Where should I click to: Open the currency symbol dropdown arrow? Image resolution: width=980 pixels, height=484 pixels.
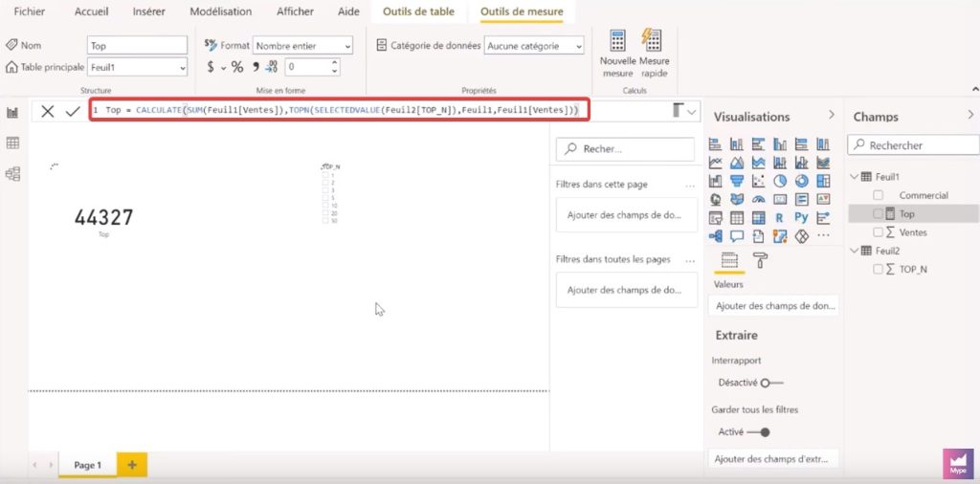[x=223, y=68]
